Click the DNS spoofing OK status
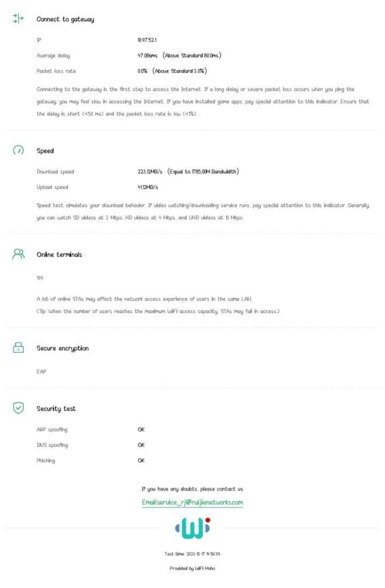The width and height of the screenshot is (385, 588). click(x=141, y=445)
